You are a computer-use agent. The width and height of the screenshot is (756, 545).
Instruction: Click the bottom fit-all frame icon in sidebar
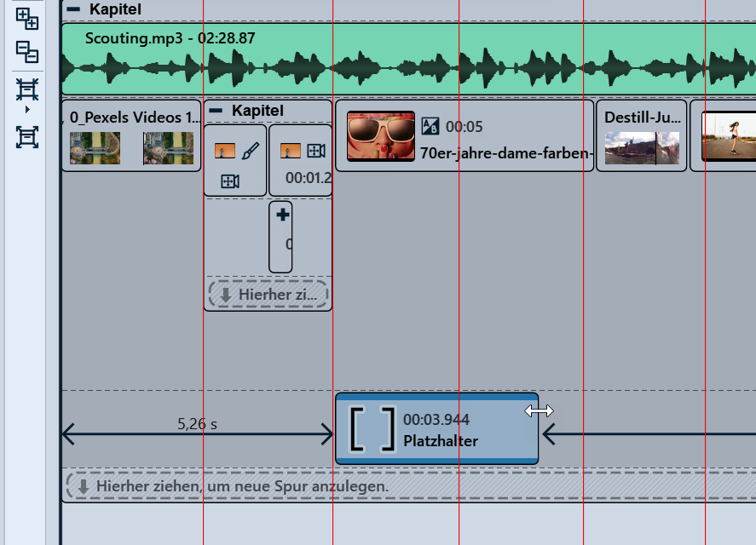[x=27, y=136]
